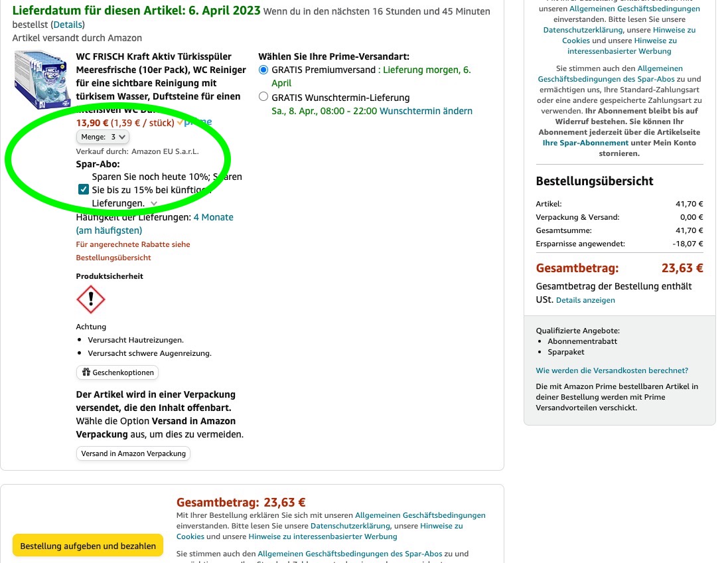Click Bestellung aufgeben und bezahlen
Viewport: 728px width, 563px height.
pos(88,545)
